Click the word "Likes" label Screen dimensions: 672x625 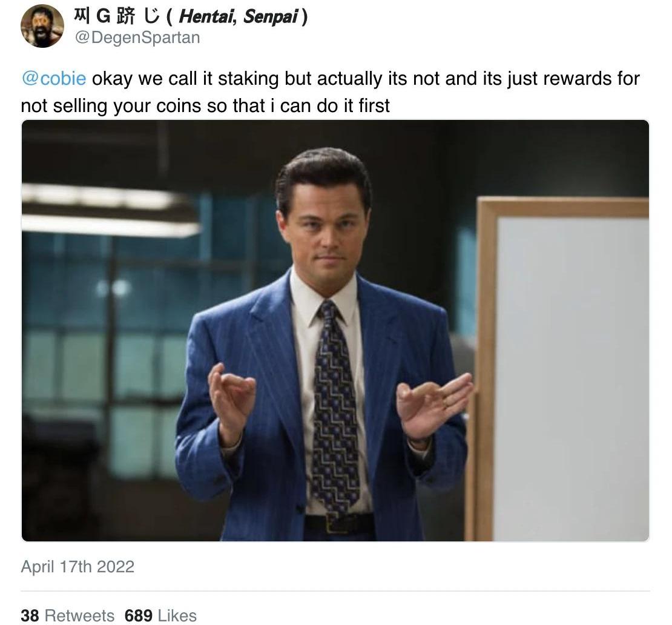click(177, 615)
